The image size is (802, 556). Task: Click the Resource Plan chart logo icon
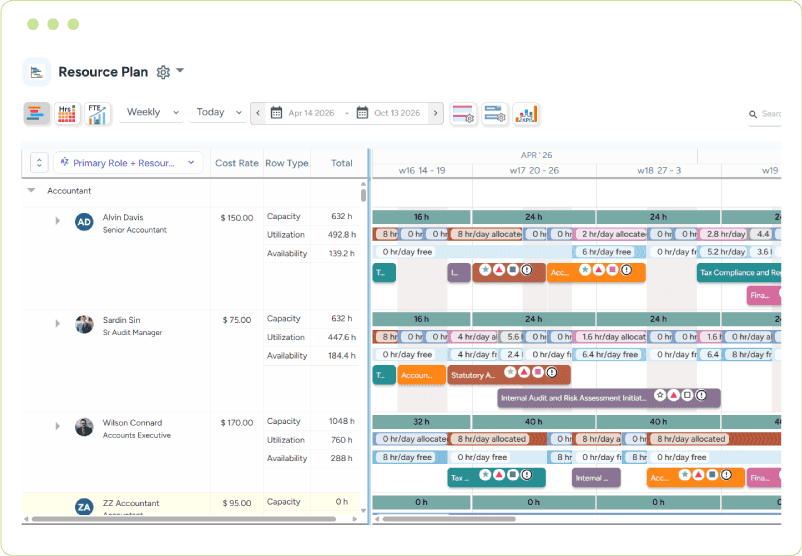pyautogui.click(x=37, y=72)
